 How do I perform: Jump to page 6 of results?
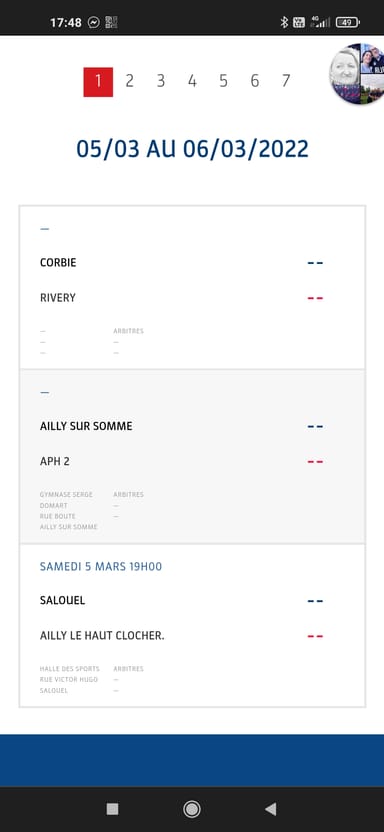pyautogui.click(x=255, y=81)
